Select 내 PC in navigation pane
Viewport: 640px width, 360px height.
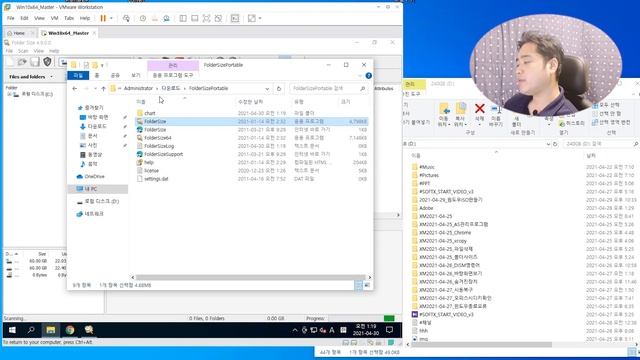click(x=91, y=189)
